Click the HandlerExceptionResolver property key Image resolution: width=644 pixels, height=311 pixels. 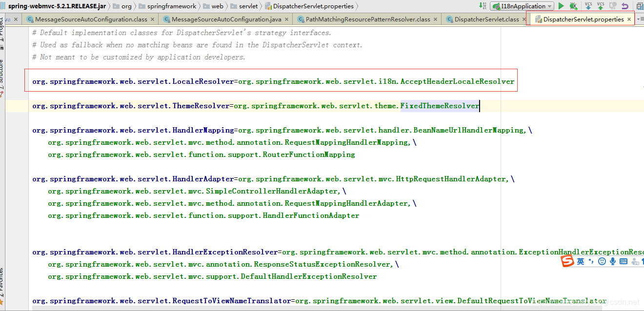click(x=155, y=252)
